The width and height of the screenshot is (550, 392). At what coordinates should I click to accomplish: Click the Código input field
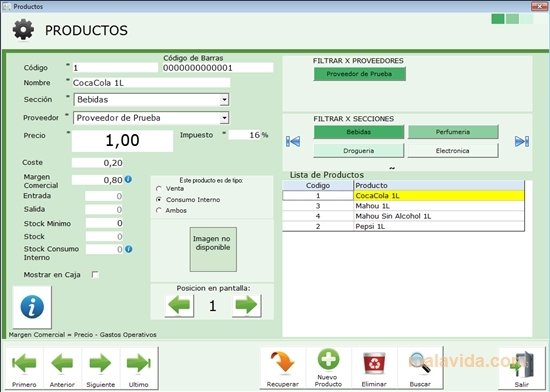click(x=115, y=68)
